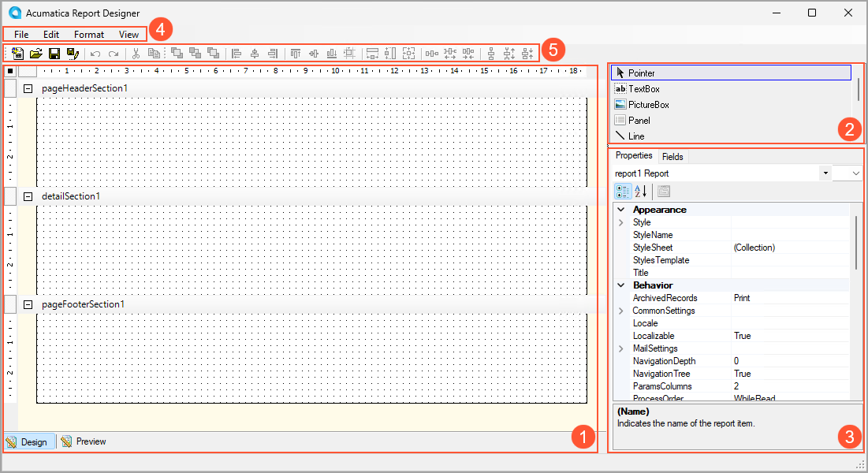The image size is (868, 473).
Task: Open the report1 Report object dropdown
Action: coord(825,173)
